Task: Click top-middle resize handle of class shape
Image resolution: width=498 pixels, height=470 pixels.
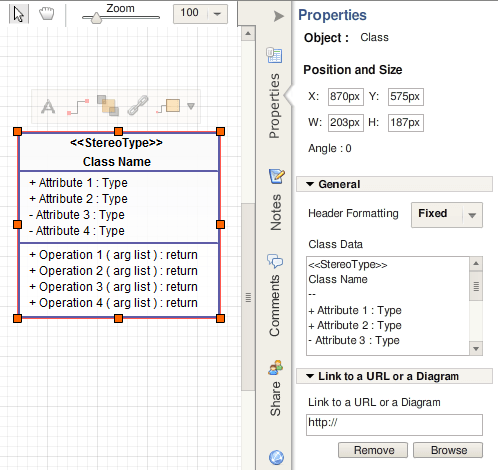Action: [118, 131]
